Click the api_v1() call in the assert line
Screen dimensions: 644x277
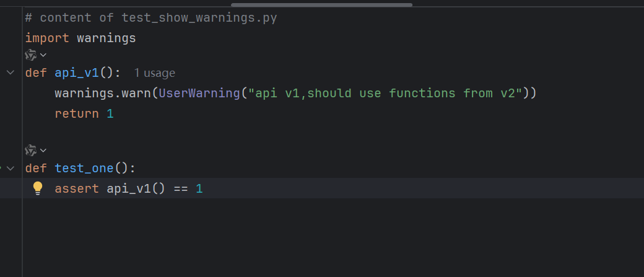click(x=136, y=189)
